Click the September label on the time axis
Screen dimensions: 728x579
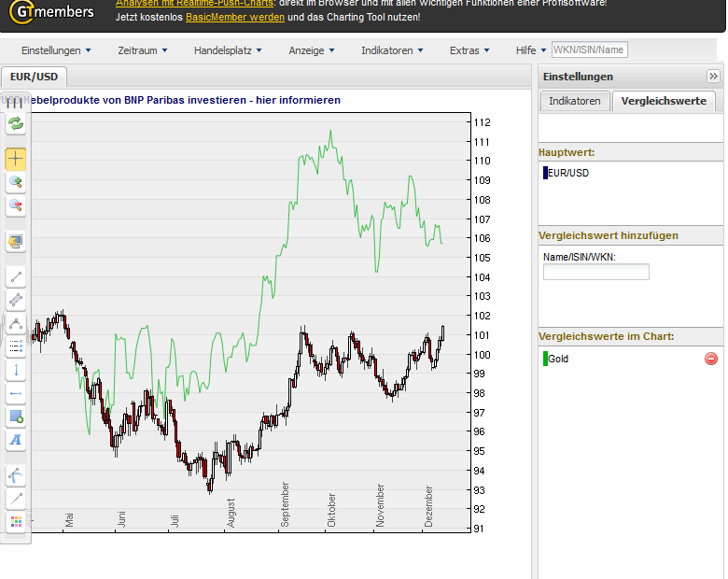pos(285,504)
